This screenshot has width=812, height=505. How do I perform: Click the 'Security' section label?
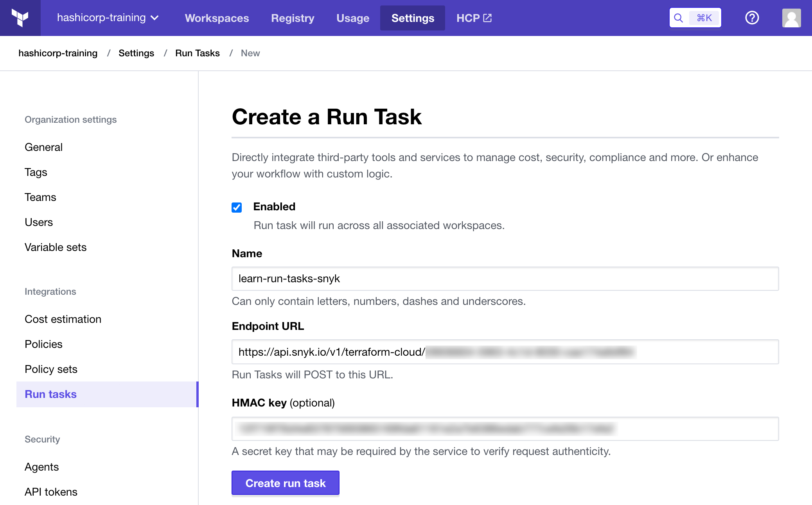pyautogui.click(x=42, y=439)
